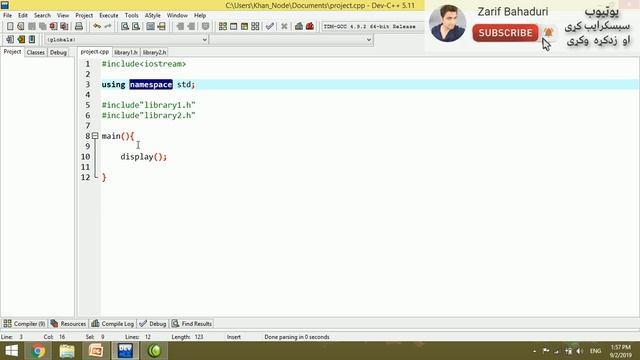Click the Windows Start button
Image resolution: width=640 pixels, height=360 pixels.
[12, 351]
